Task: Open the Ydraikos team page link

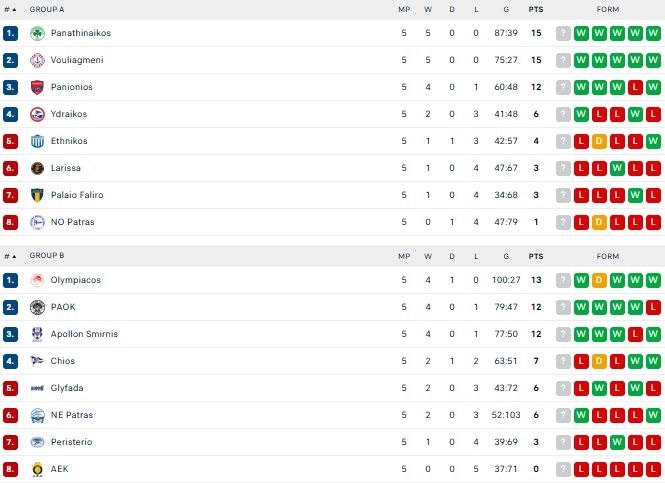Action: [69, 114]
